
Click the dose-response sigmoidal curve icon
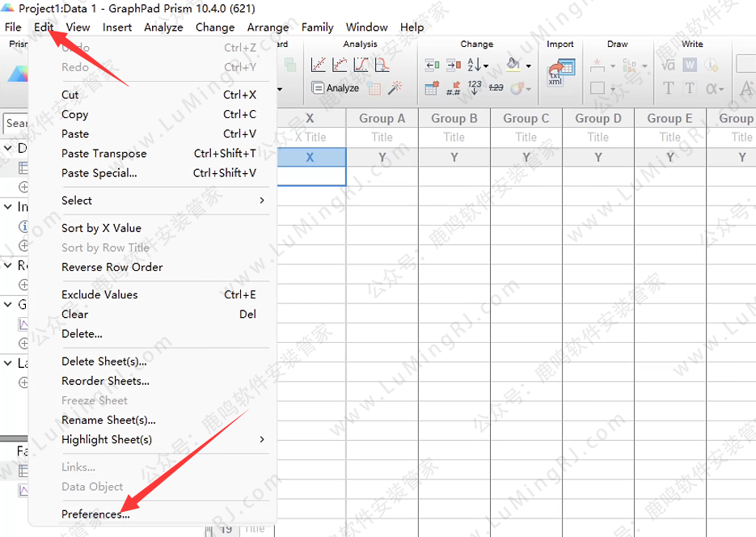[x=361, y=64]
